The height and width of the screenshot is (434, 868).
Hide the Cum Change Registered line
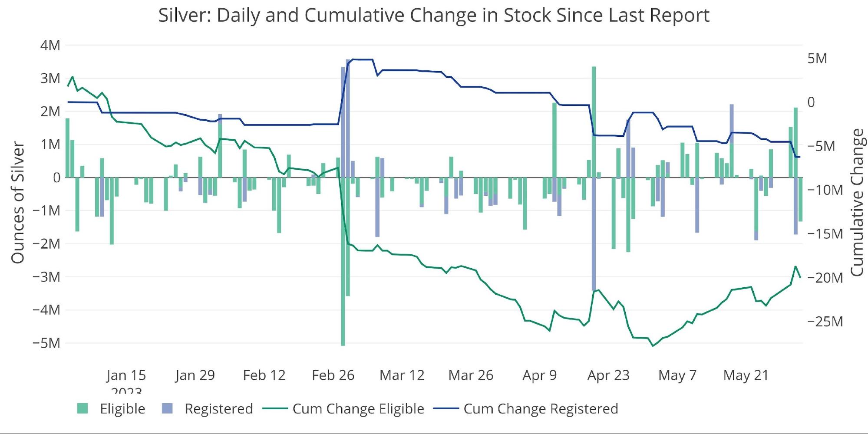(x=541, y=409)
